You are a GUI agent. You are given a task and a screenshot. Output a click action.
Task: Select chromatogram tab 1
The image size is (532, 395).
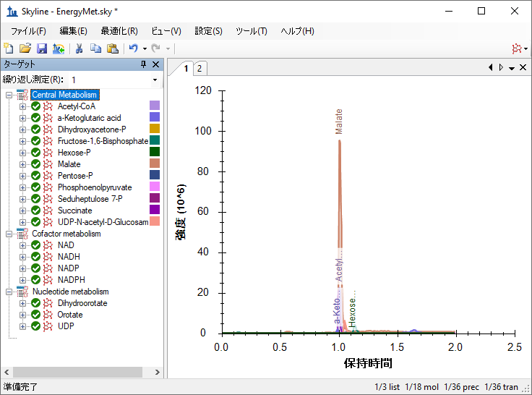186,69
